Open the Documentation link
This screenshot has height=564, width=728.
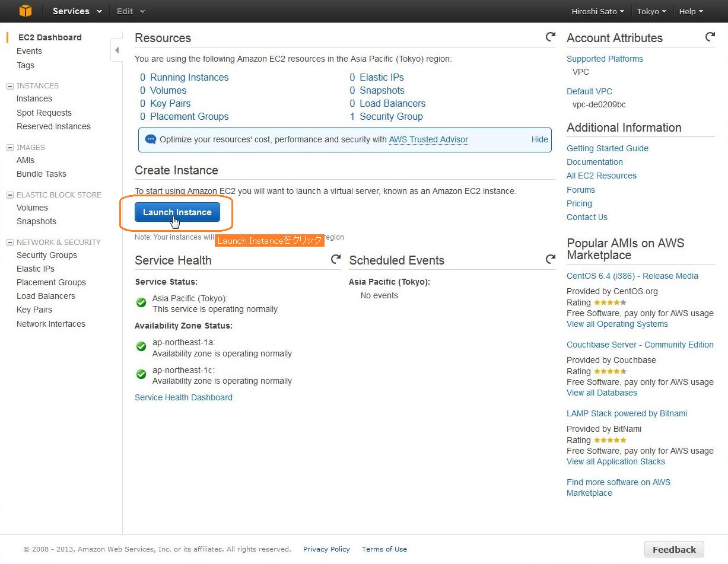pyautogui.click(x=595, y=162)
